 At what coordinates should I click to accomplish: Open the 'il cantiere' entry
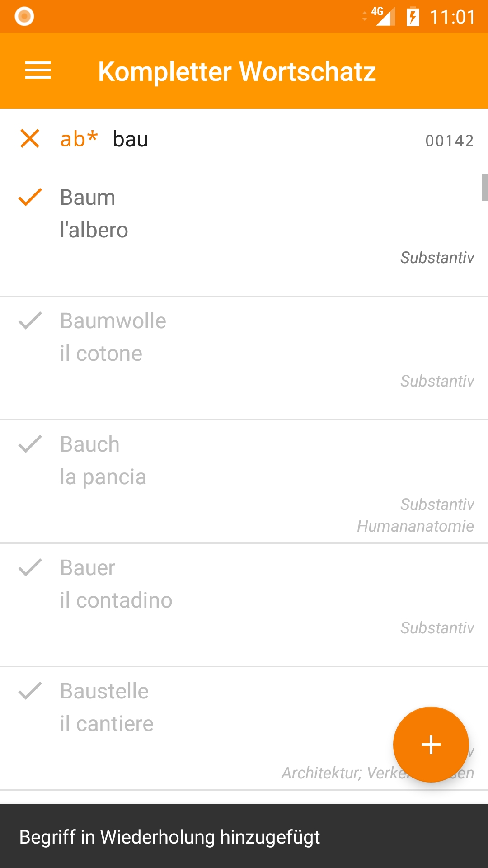107,724
